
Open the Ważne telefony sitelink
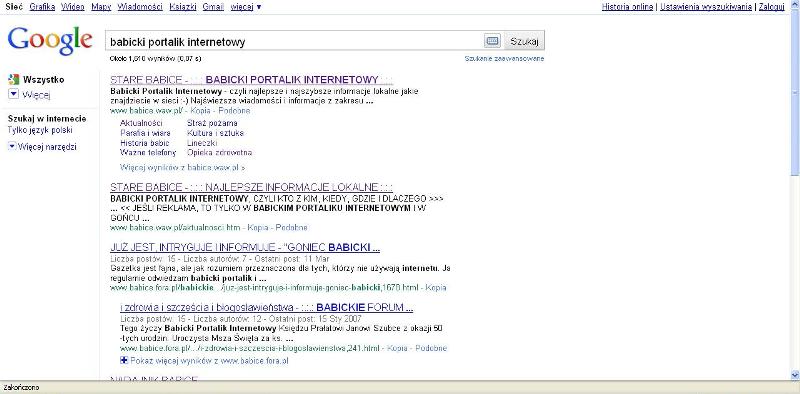(x=148, y=153)
